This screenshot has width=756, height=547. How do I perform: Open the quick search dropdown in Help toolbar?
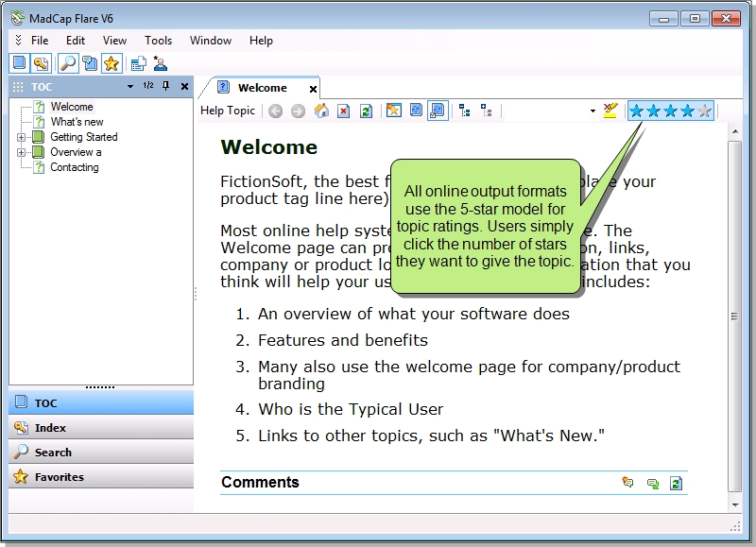coord(593,111)
